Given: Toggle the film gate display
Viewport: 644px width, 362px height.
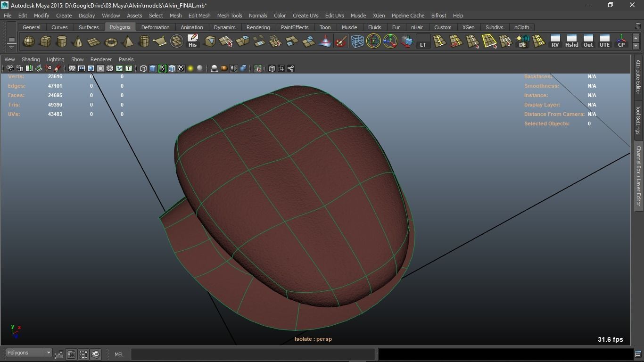Looking at the screenshot, I should point(82,68).
